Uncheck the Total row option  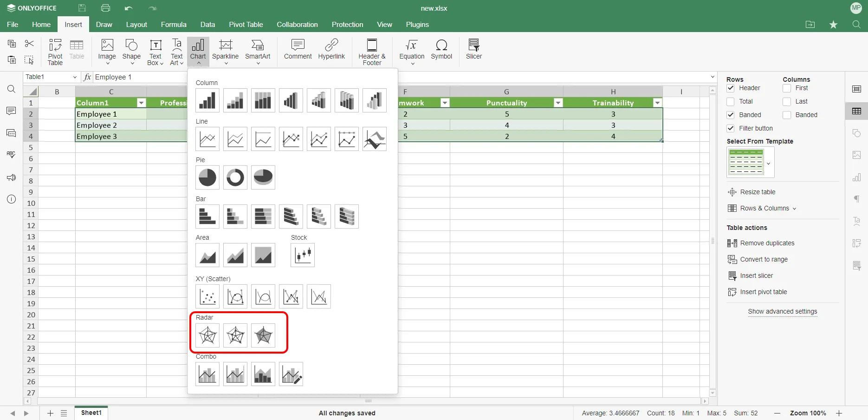(731, 101)
